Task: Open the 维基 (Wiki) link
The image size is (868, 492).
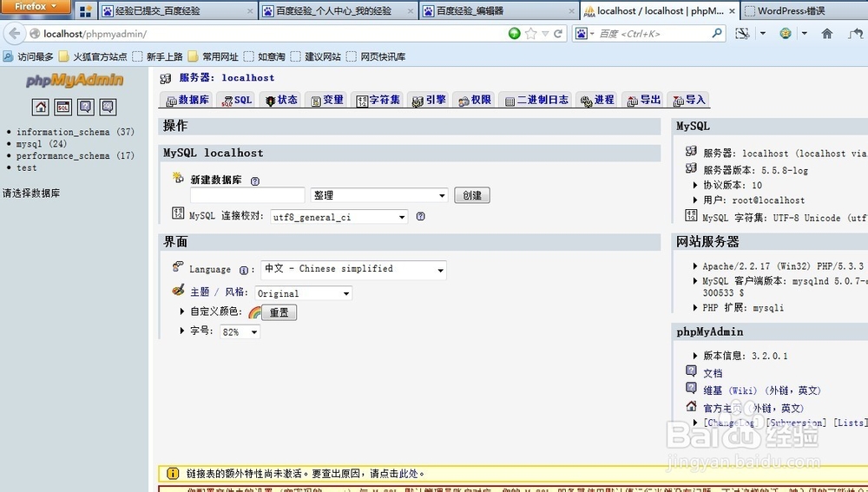Action: coord(730,390)
